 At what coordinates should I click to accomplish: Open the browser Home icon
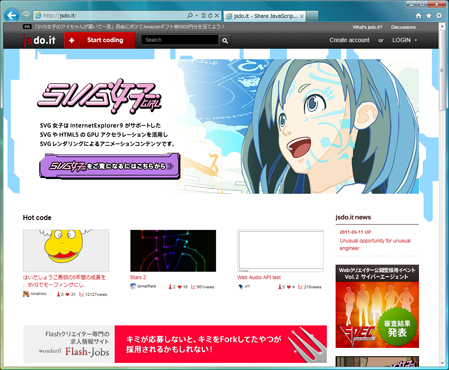419,16
